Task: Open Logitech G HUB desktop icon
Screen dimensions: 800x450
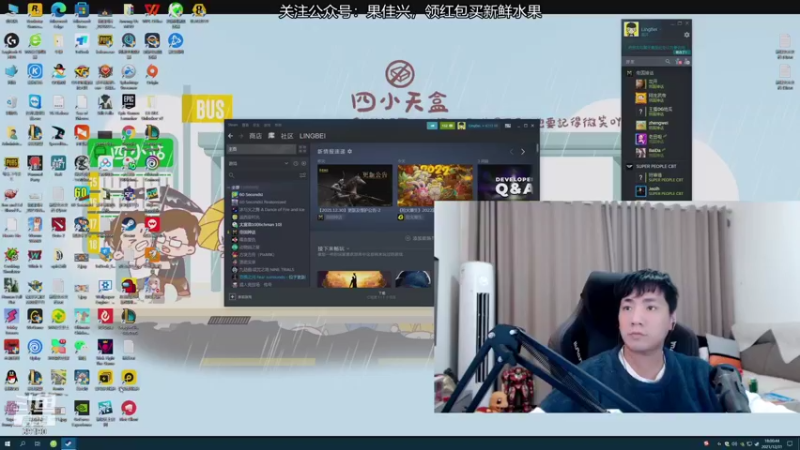Action: [11, 40]
